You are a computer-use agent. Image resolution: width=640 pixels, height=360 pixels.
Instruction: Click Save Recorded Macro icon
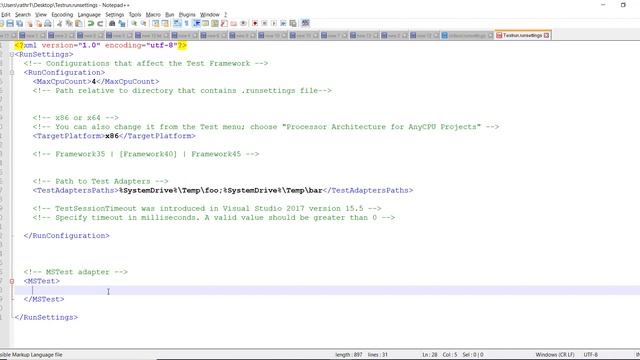pos(293,23)
